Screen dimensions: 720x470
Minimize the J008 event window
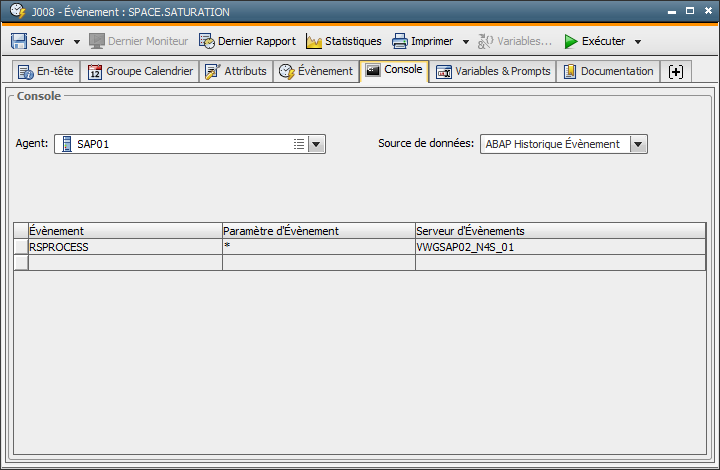click(x=672, y=11)
